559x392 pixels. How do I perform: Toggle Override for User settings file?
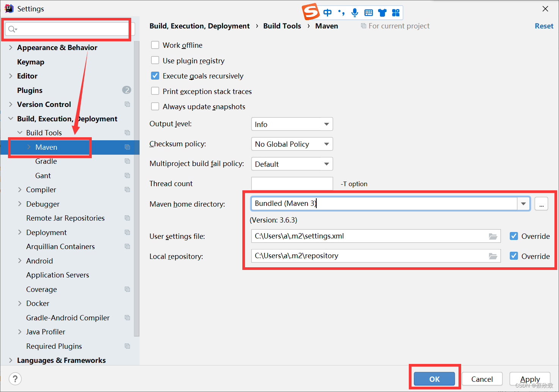[514, 236]
